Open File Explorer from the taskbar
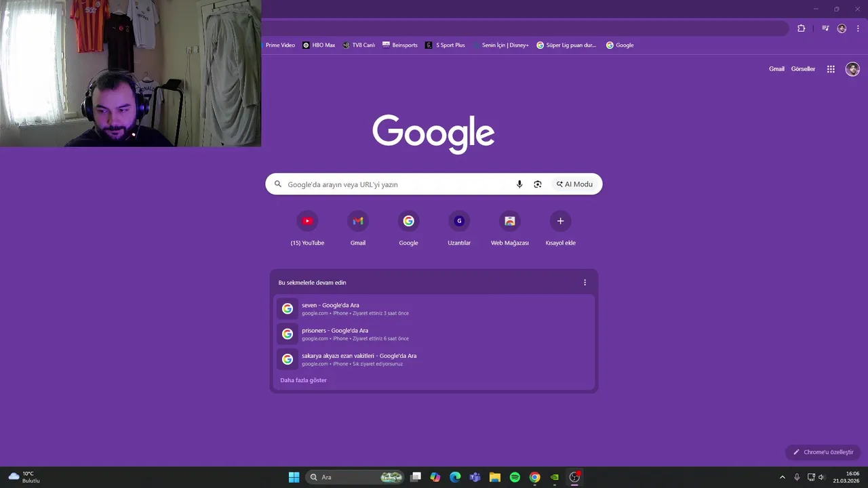This screenshot has height=488, width=868. click(x=495, y=477)
